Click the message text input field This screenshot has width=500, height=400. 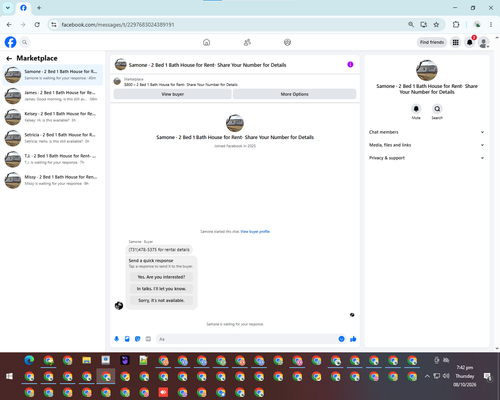click(x=247, y=339)
